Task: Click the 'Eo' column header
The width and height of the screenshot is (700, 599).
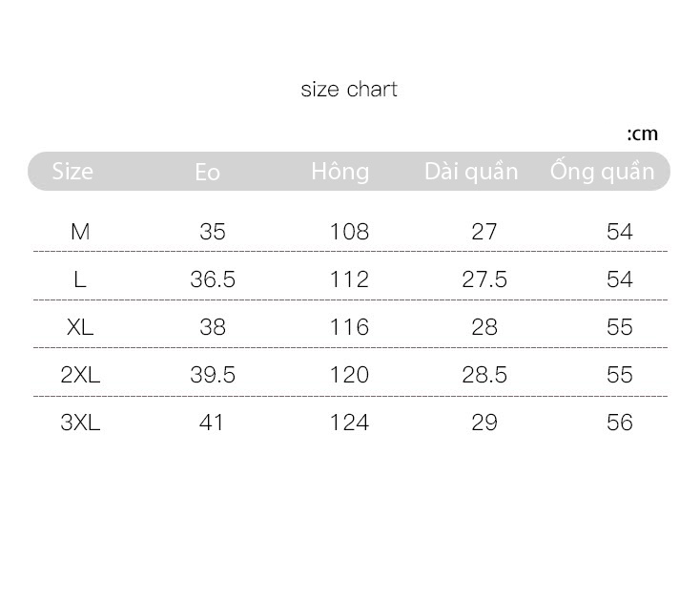Action: (x=208, y=173)
